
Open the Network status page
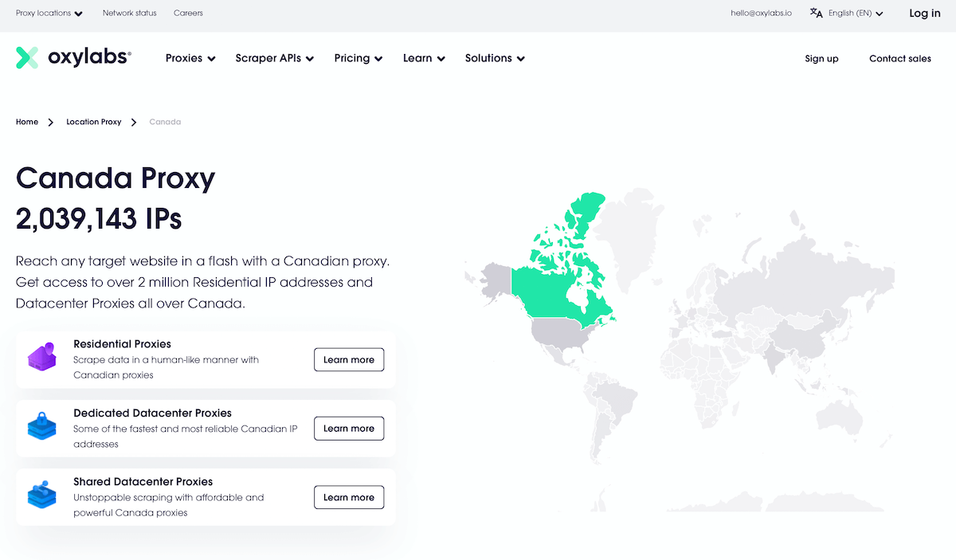pos(130,13)
